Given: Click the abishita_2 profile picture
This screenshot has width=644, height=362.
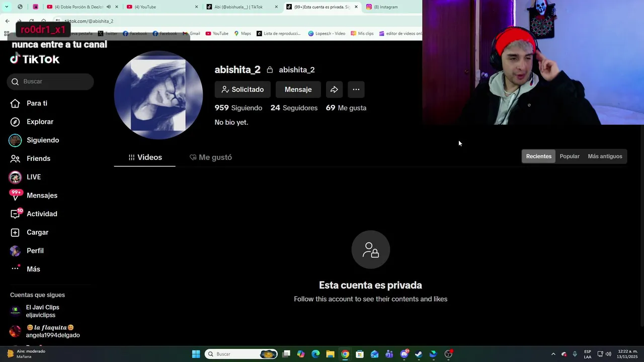Looking at the screenshot, I should click(x=158, y=95).
